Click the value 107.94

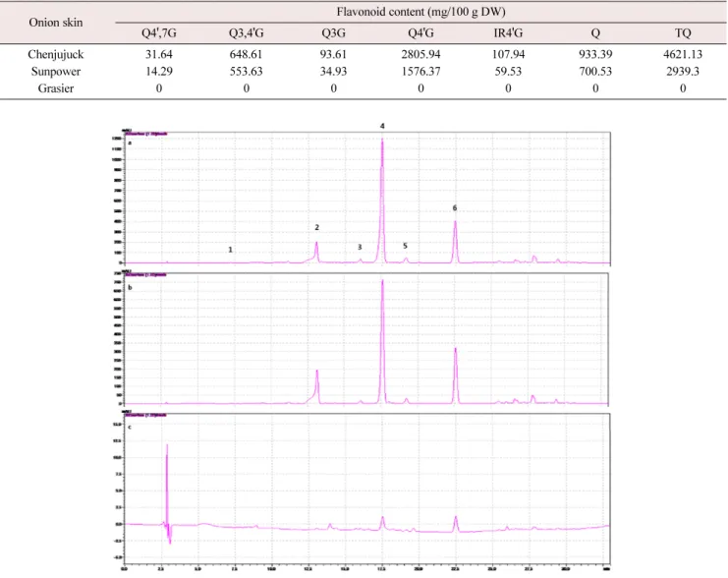(x=508, y=54)
